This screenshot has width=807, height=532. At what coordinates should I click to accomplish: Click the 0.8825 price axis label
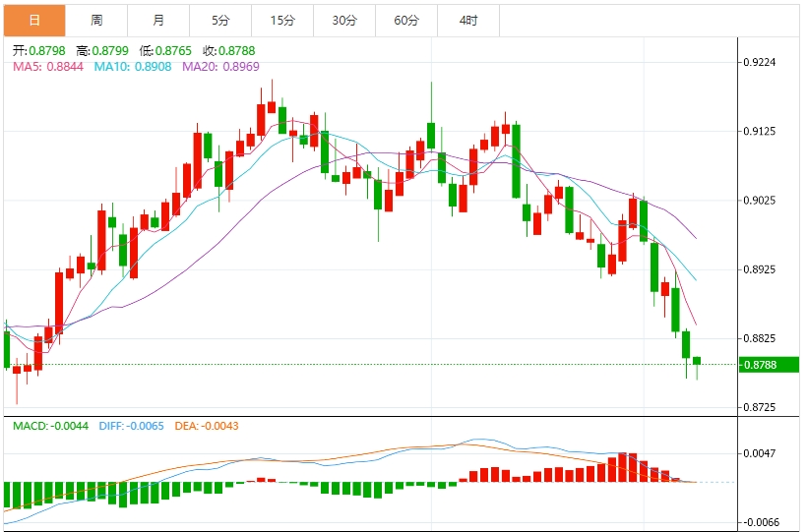pyautogui.click(x=760, y=338)
